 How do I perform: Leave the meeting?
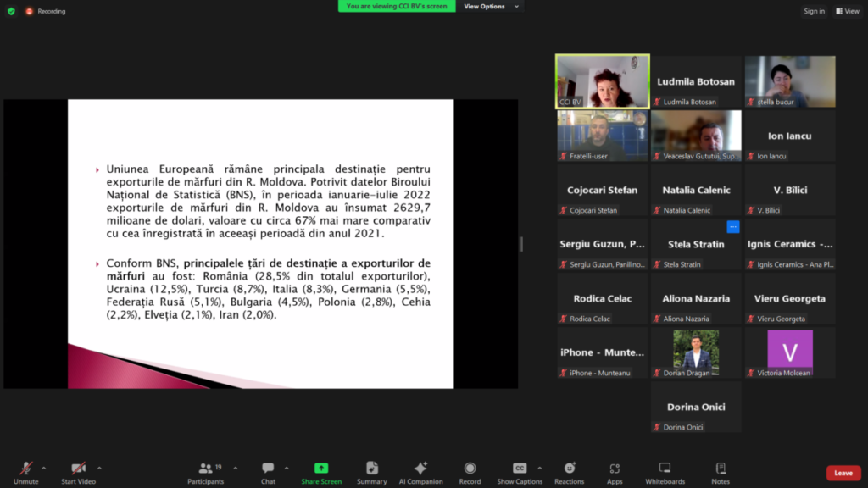pyautogui.click(x=843, y=473)
